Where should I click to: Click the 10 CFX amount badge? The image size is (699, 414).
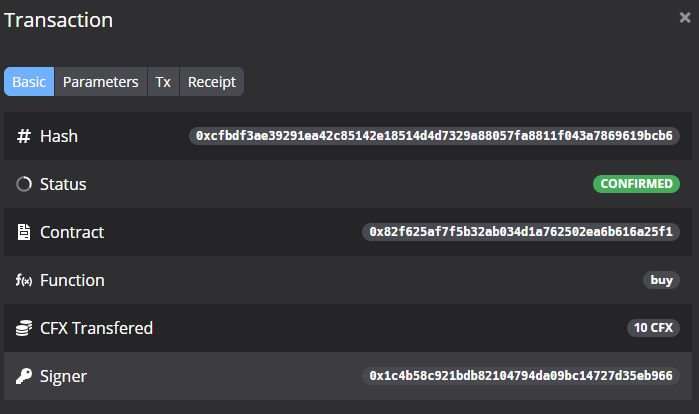pyautogui.click(x=653, y=328)
